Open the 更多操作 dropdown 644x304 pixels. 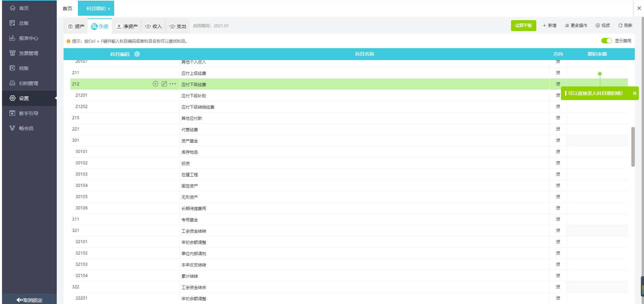(x=576, y=26)
